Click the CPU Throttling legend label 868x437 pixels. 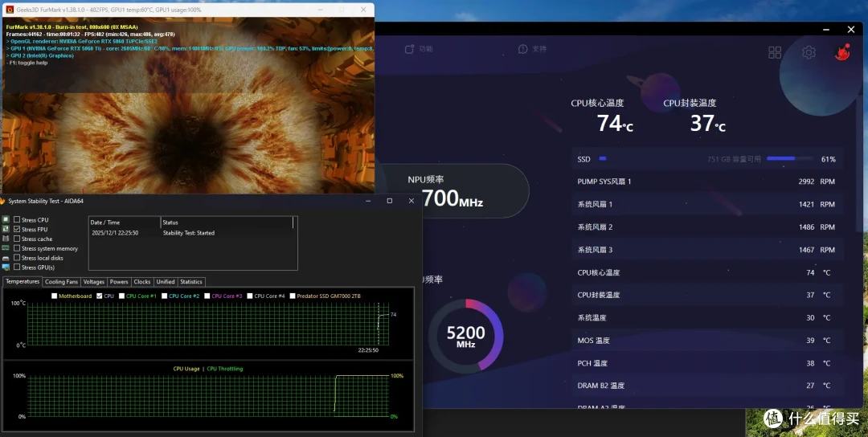point(225,369)
